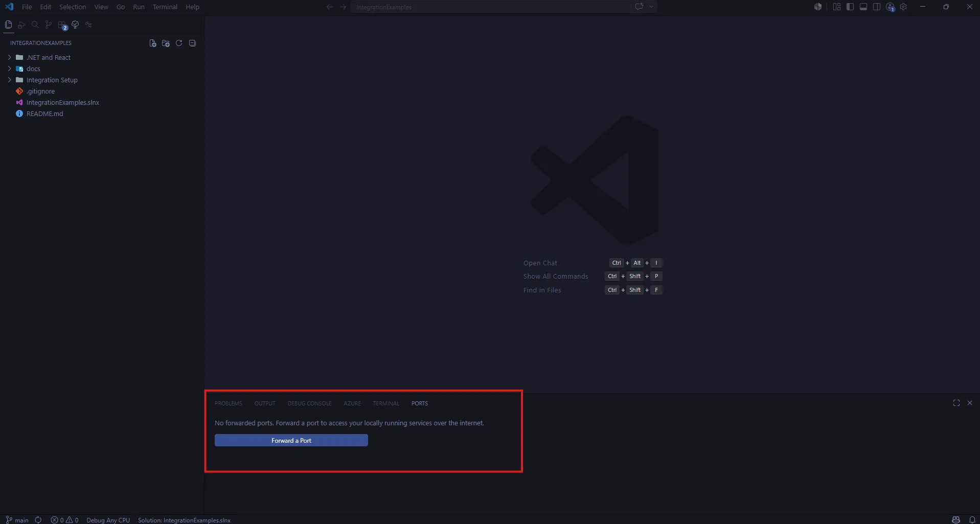Open the Accounts icon with badge
The height and width of the screenshot is (524, 980).
tap(891, 7)
